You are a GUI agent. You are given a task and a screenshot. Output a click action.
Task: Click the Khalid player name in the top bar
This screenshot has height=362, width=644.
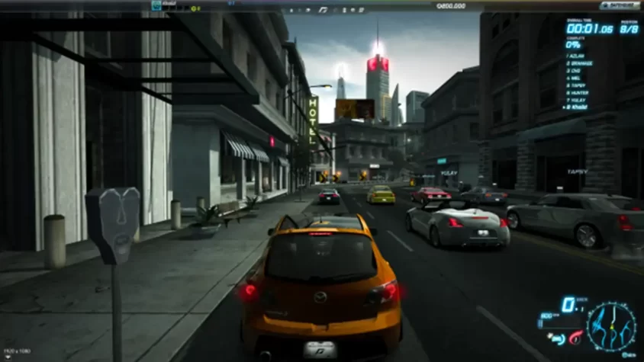coord(169,3)
